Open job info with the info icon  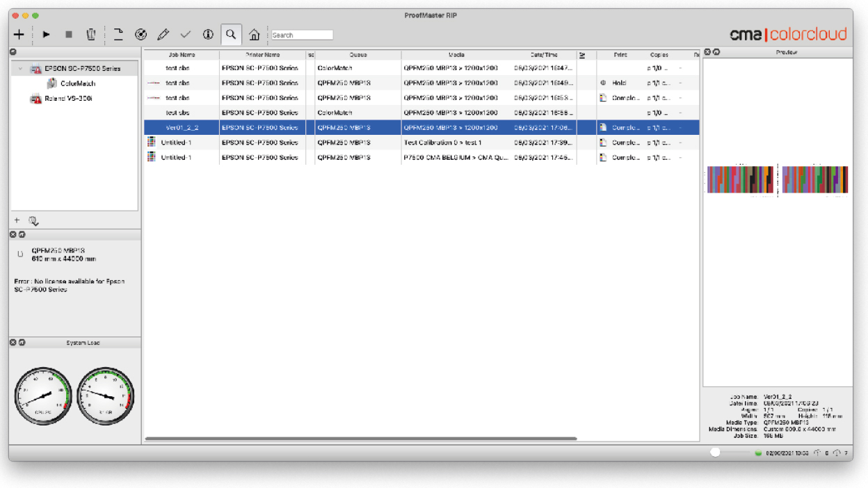click(208, 34)
